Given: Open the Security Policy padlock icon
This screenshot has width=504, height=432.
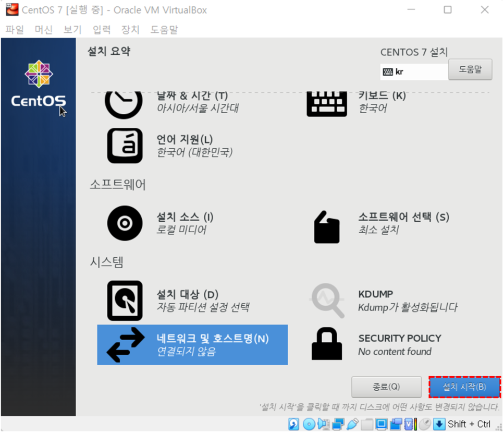Looking at the screenshot, I should (x=327, y=343).
